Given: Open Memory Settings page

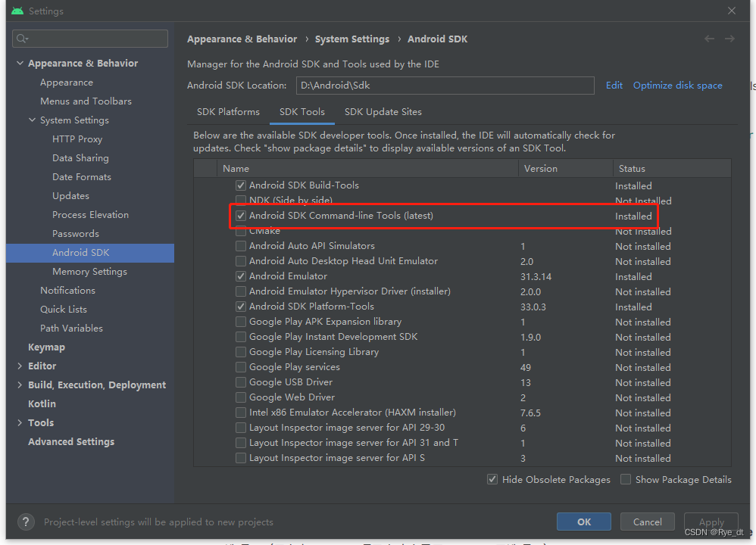Looking at the screenshot, I should pos(89,271).
